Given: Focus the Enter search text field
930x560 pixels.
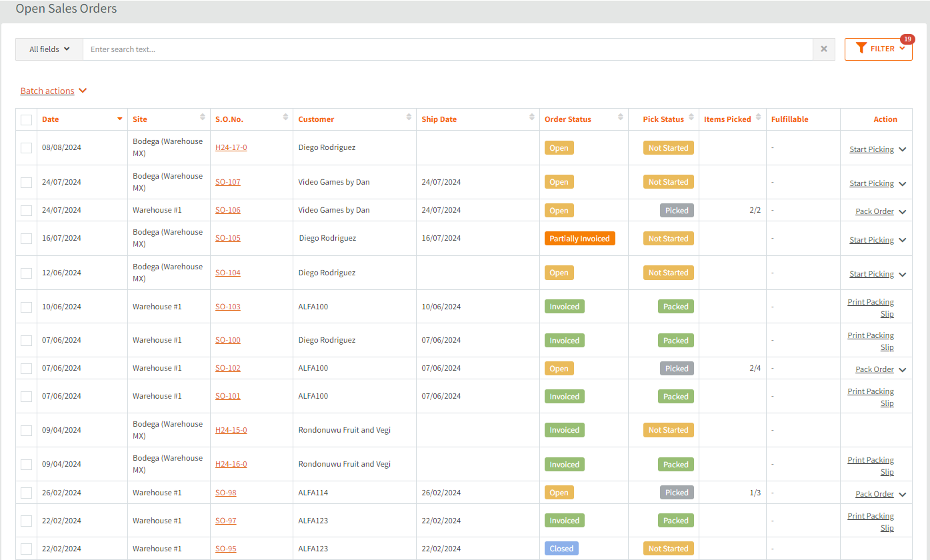Looking at the screenshot, I should pyautogui.click(x=447, y=49).
